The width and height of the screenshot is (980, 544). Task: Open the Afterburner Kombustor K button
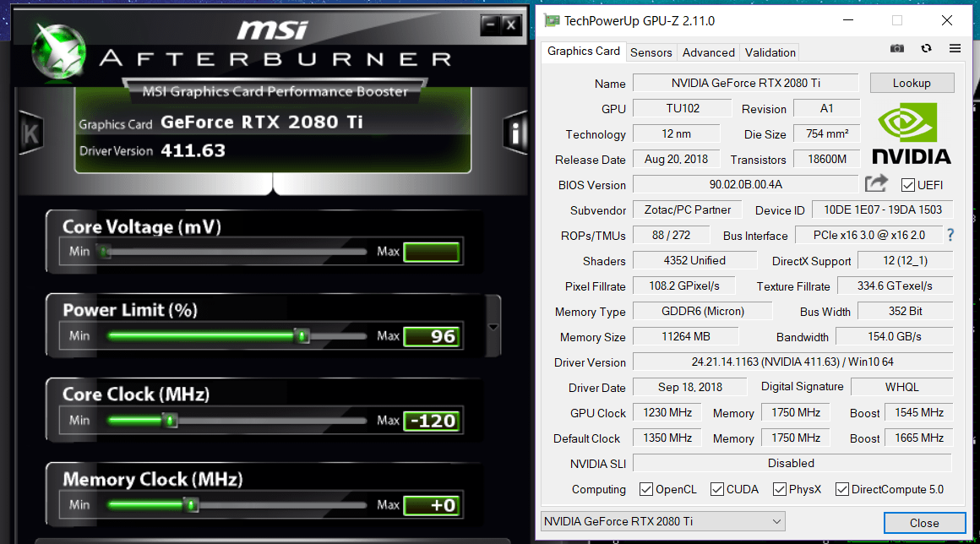(x=30, y=133)
